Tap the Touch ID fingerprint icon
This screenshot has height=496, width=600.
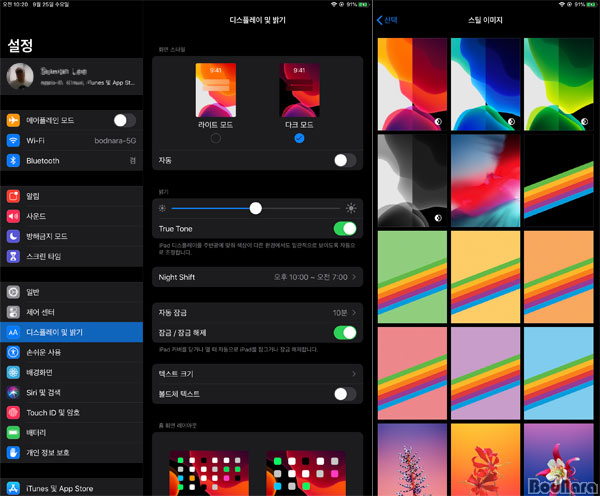point(13,412)
